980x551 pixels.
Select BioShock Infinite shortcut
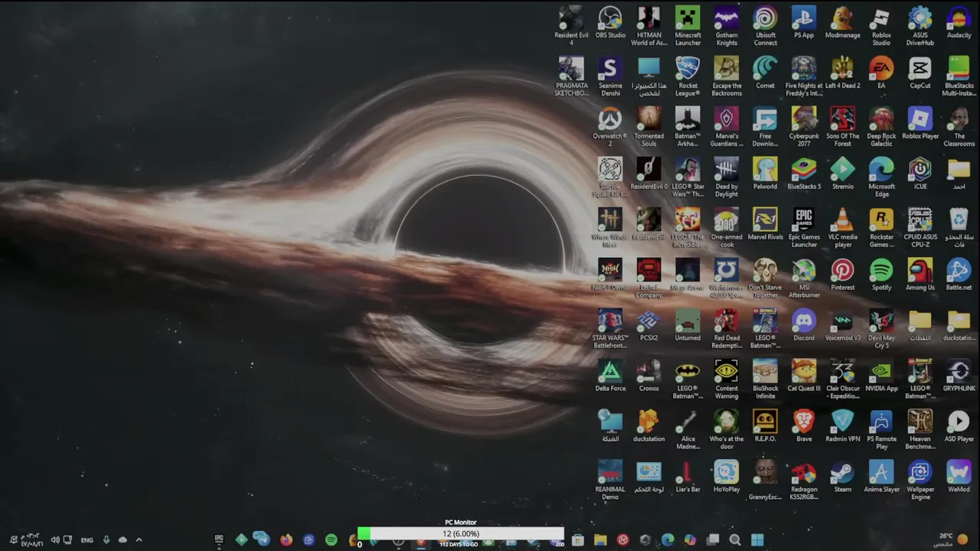click(765, 379)
